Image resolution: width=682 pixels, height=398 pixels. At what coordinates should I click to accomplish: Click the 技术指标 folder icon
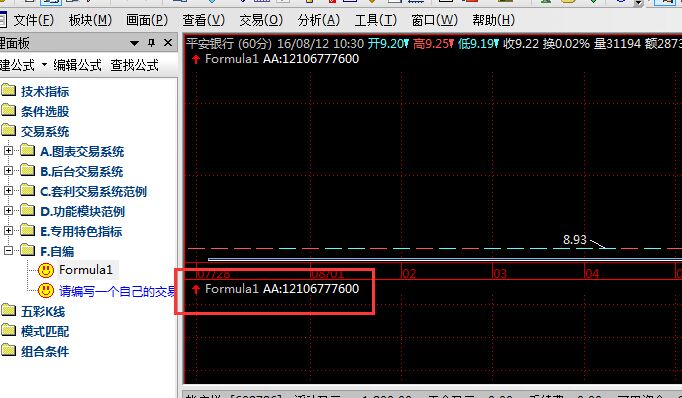(8, 90)
